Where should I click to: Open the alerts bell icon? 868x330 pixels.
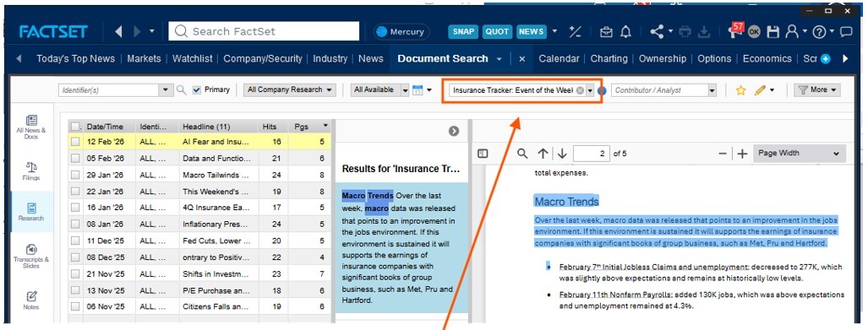[625, 32]
